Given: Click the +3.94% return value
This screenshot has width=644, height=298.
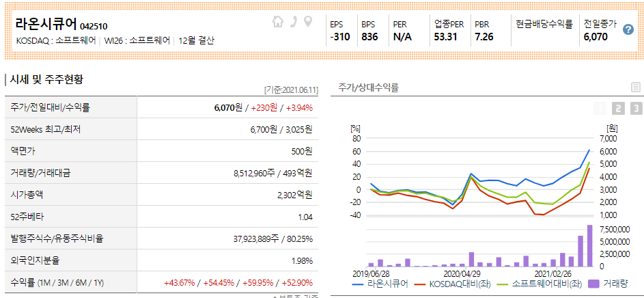Looking at the screenshot, I should coord(299,108).
